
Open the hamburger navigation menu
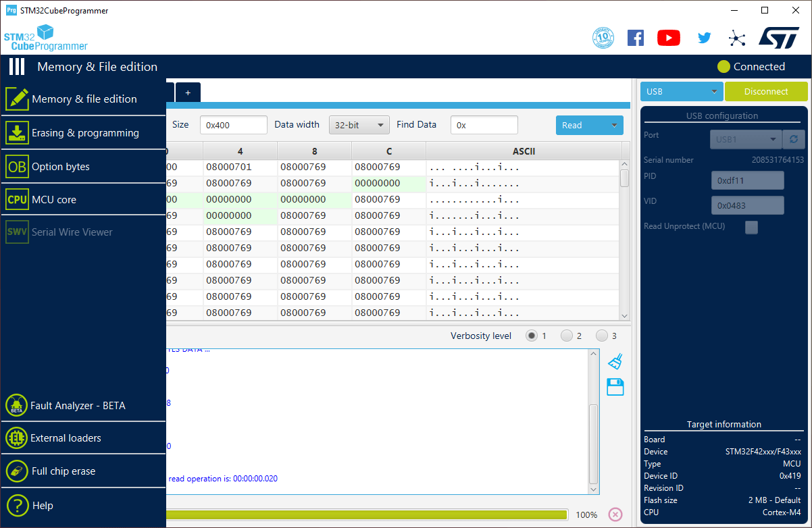click(x=16, y=66)
